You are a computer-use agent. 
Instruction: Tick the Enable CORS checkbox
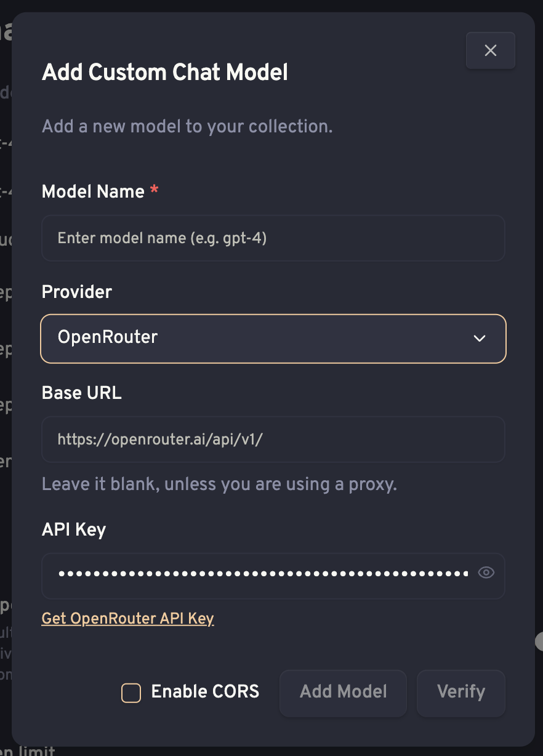coord(131,693)
